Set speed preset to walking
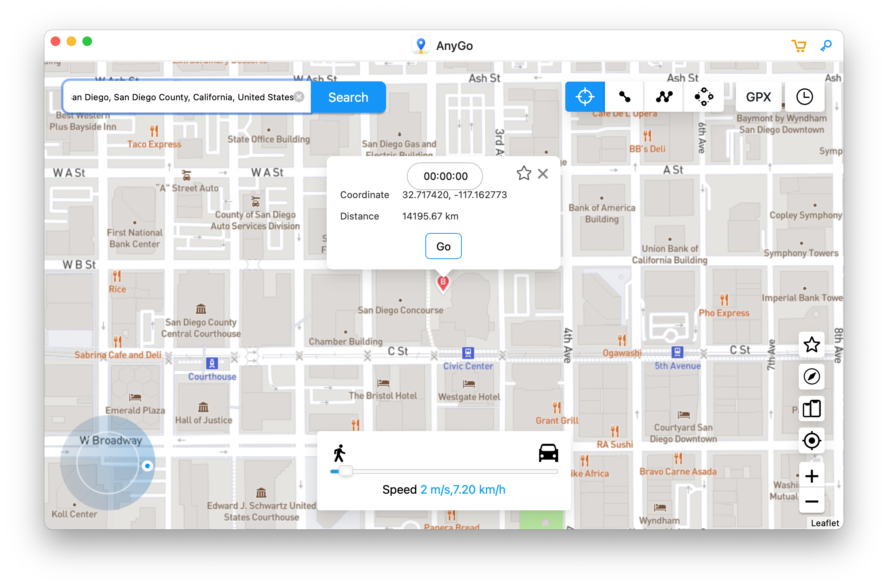 click(x=339, y=452)
